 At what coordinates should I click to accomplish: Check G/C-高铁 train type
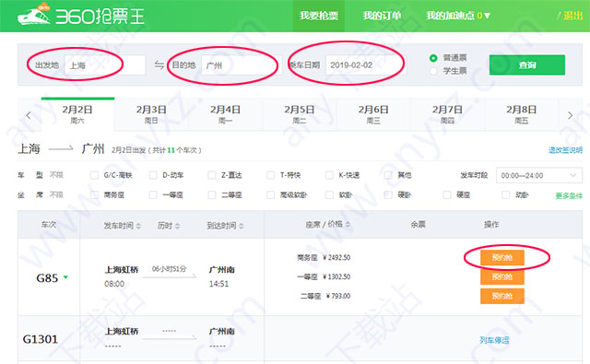(94, 175)
